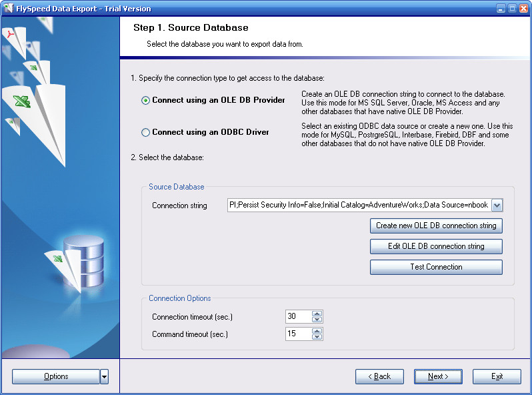Click Edit OLE DB connection string button
This screenshot has width=532, height=395.
436,247
